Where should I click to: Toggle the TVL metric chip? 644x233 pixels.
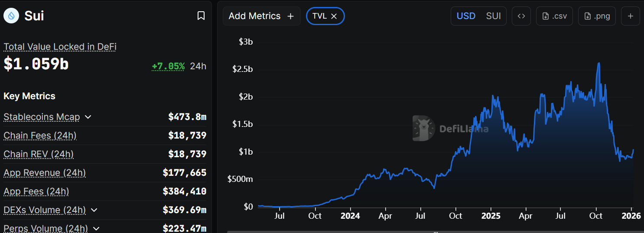point(319,16)
